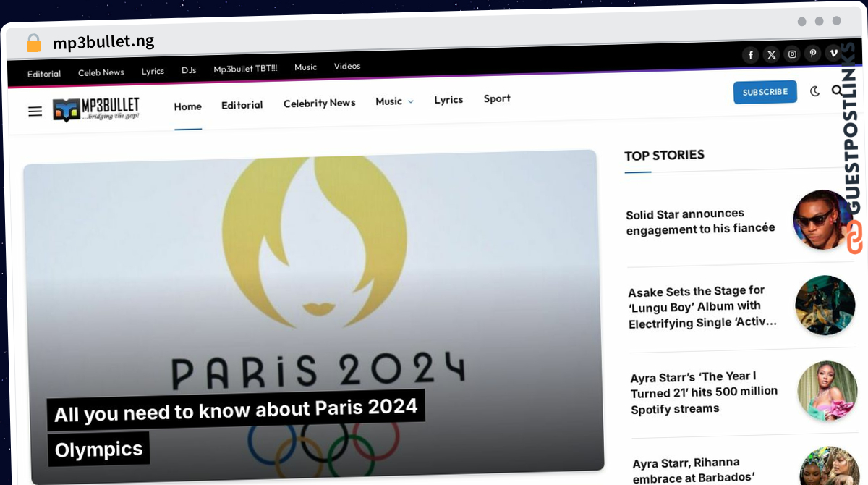Open Asake 'Lungu Boy' album story
The width and height of the screenshot is (868, 485).
(703, 307)
